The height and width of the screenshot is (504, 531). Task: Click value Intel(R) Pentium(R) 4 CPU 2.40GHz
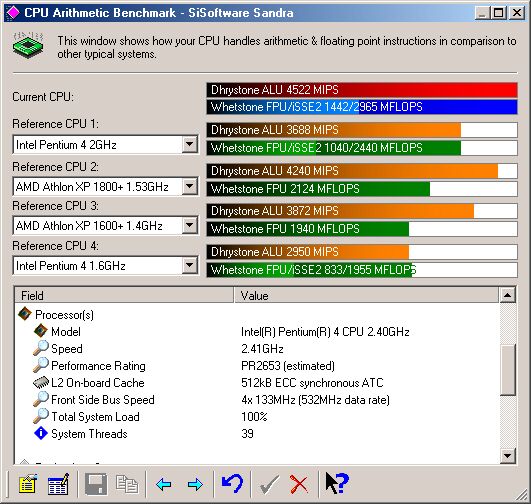(x=325, y=332)
